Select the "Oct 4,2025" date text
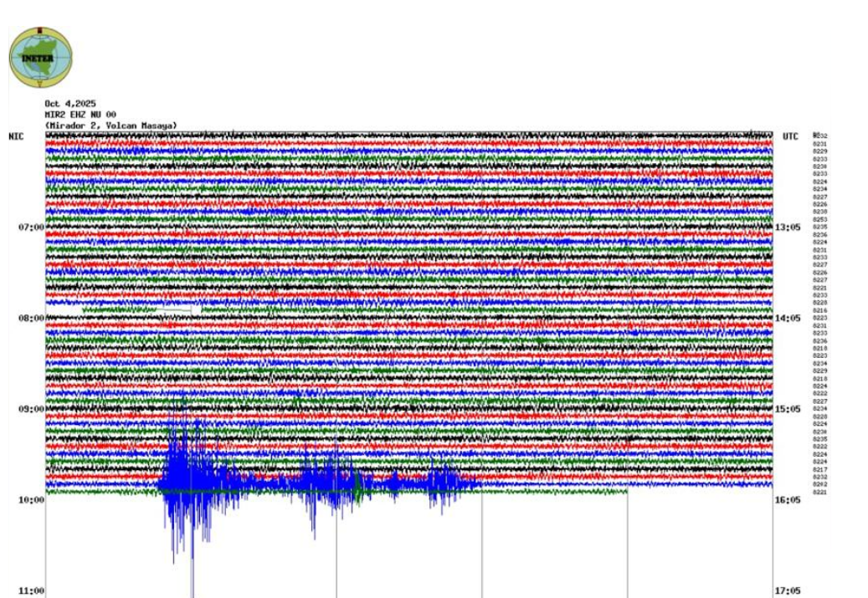The image size is (868, 598). pos(69,105)
